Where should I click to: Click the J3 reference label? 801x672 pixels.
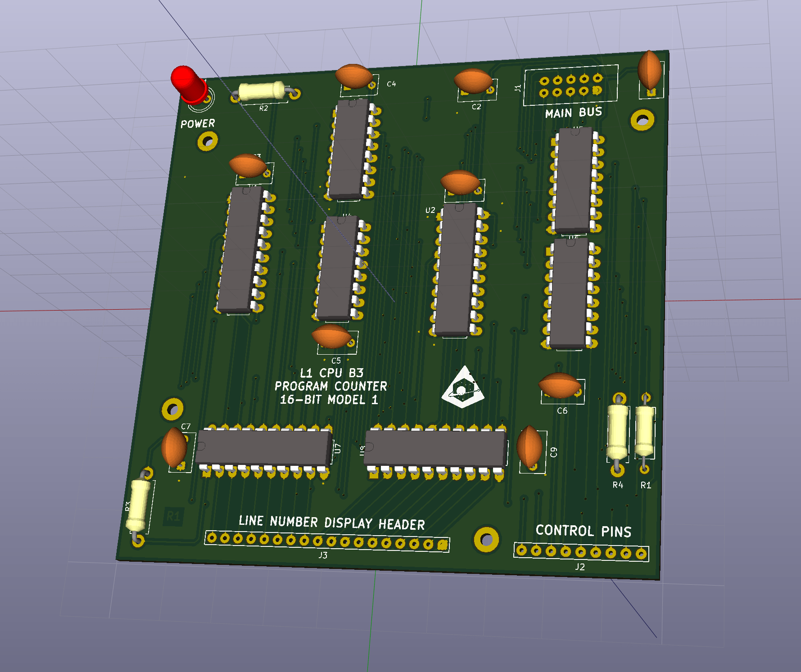(323, 555)
